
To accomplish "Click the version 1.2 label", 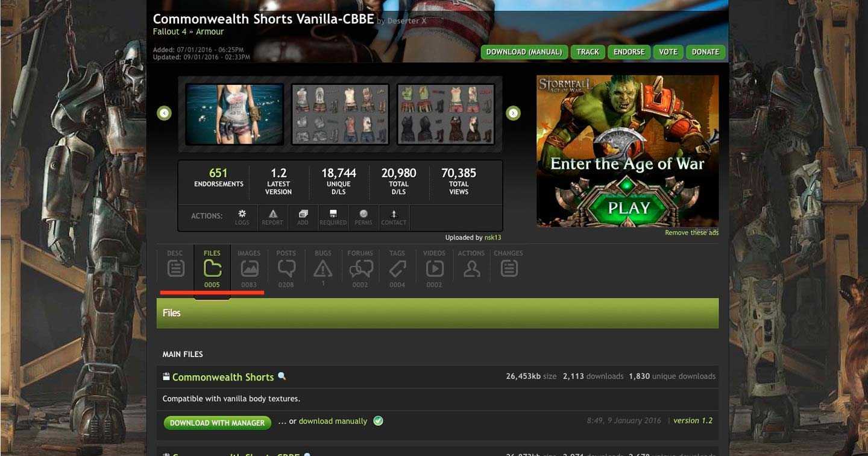I will 693,420.
